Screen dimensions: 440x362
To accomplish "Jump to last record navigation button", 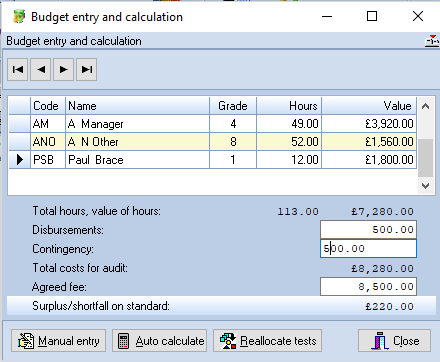I will click(x=86, y=69).
